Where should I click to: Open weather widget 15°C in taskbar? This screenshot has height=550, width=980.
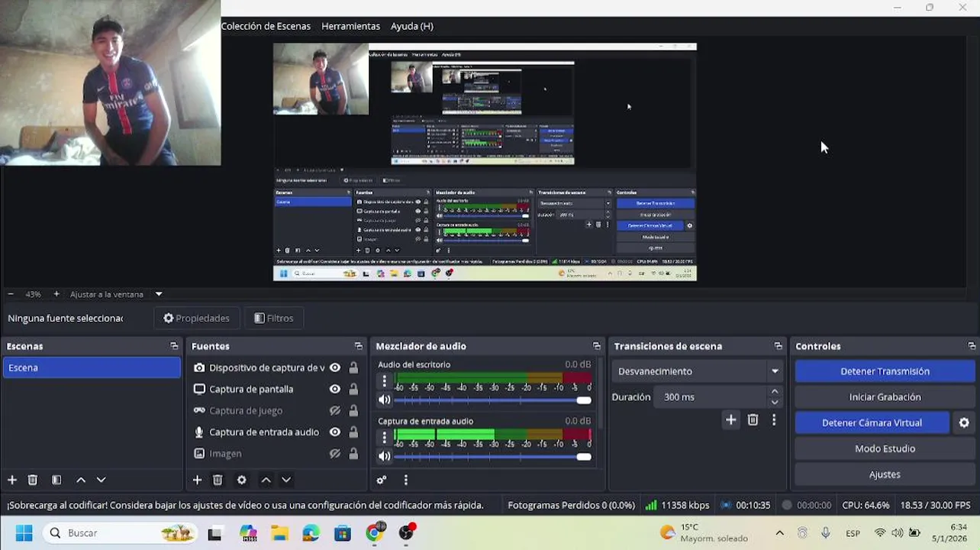pyautogui.click(x=704, y=533)
